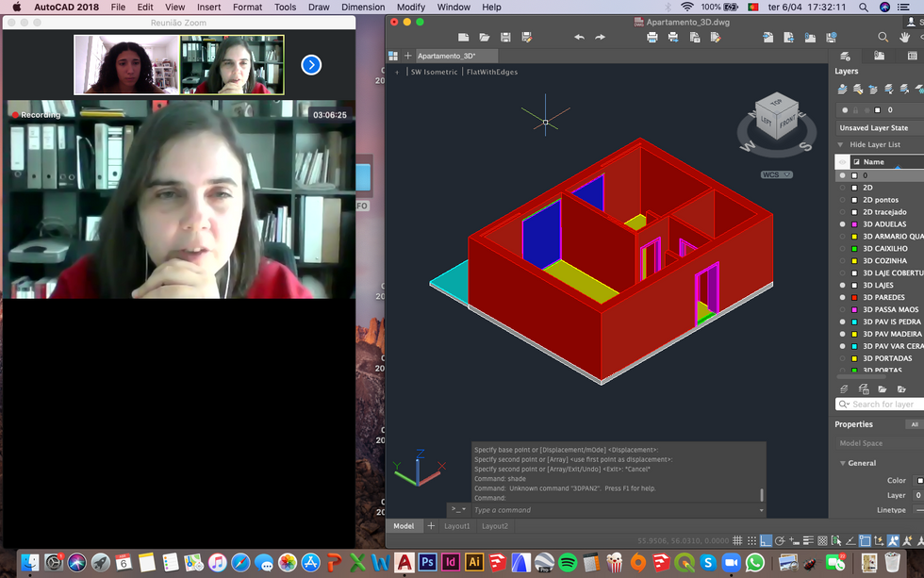Click the Redo arrow in toolbar

(x=600, y=37)
